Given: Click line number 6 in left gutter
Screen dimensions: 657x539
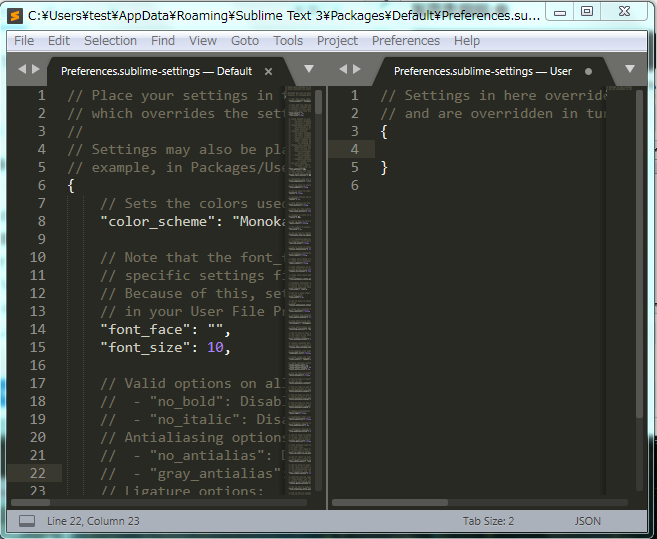Looking at the screenshot, I should [41, 185].
